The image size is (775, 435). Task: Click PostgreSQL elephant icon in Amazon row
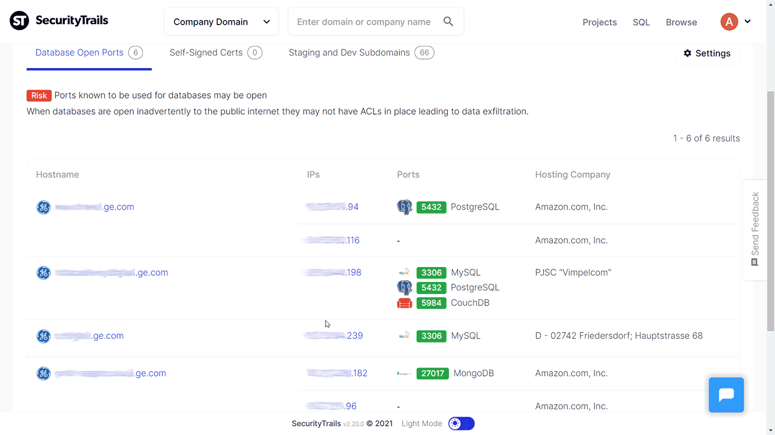[x=404, y=207]
